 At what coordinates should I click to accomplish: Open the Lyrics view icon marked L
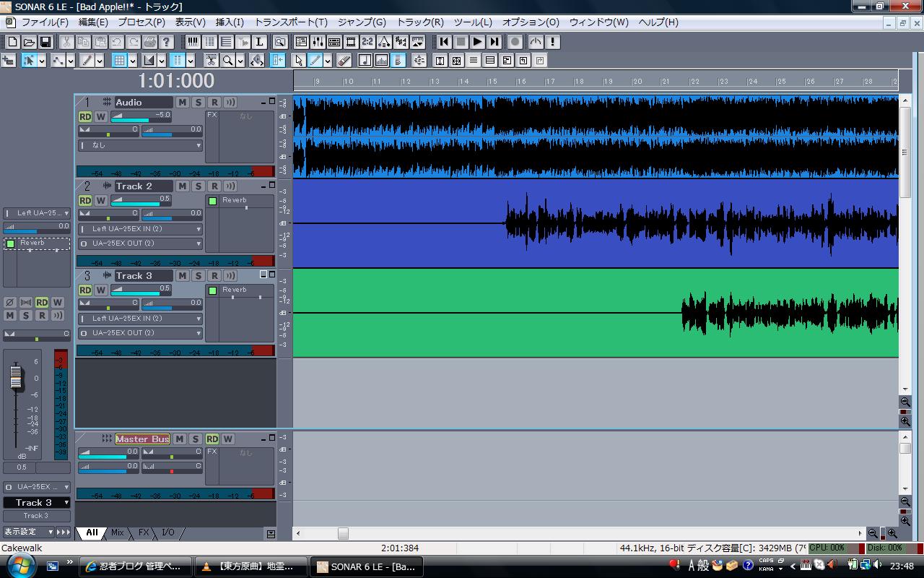tap(259, 42)
